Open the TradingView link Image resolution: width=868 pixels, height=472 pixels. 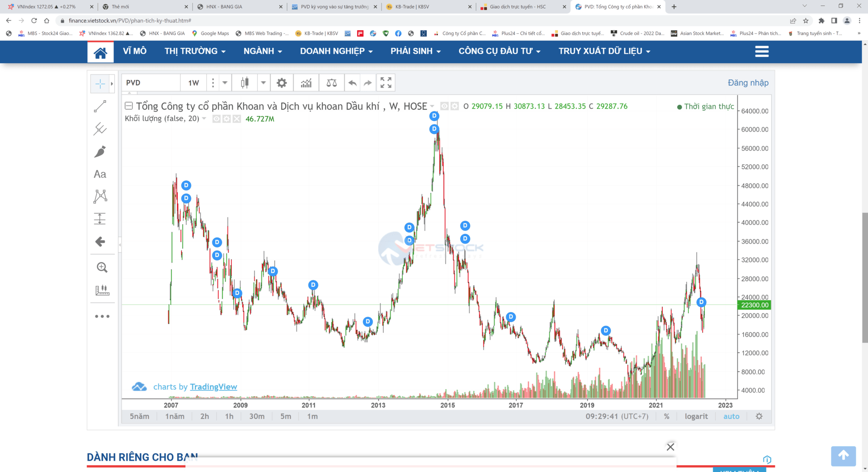213,387
